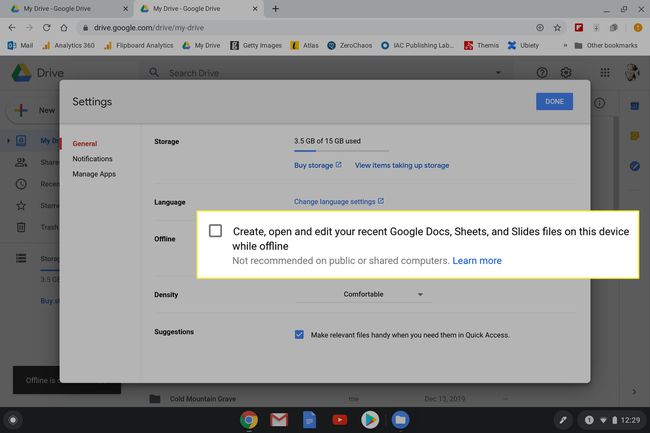Expand search options arrow in Search Drive

tap(498, 73)
